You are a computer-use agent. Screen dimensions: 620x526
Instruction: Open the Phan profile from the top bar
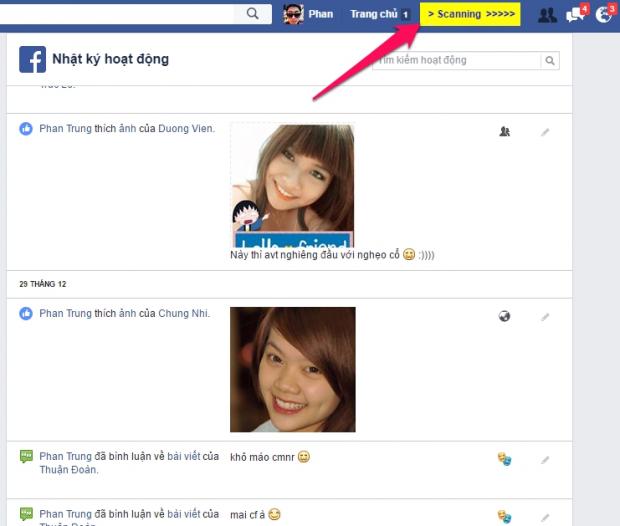pos(308,14)
